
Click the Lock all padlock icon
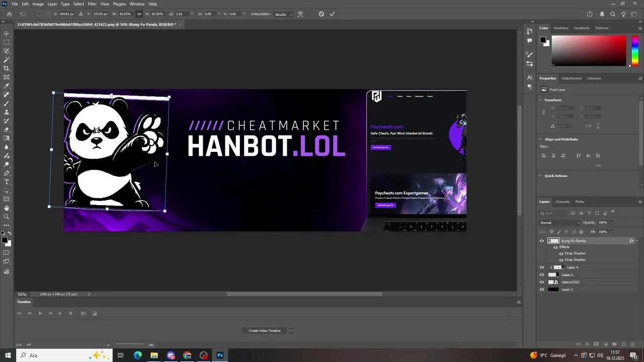point(582,232)
